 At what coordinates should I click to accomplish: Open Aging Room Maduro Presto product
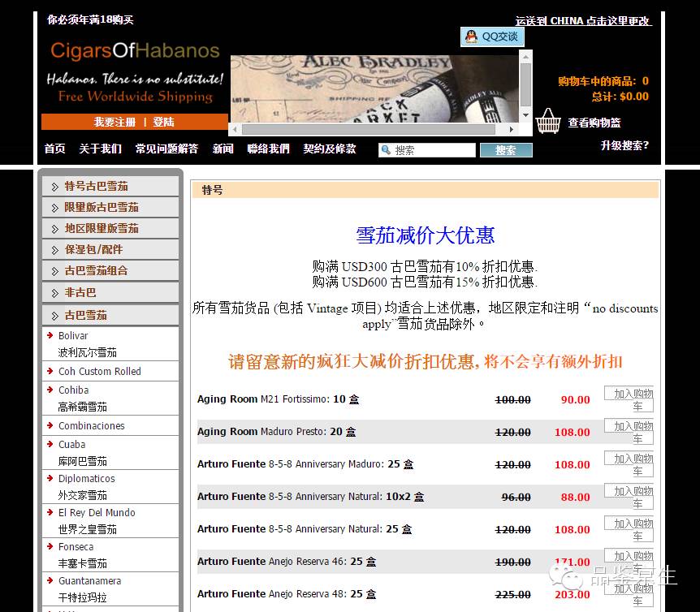277,432
